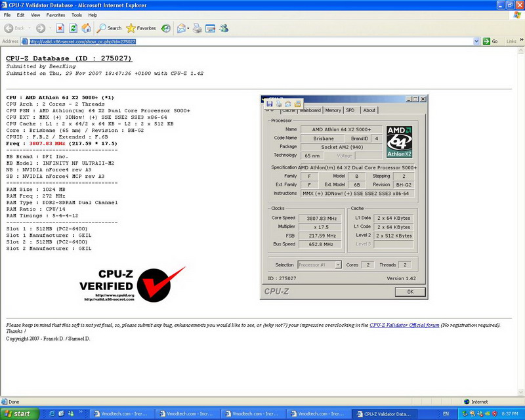Click the red 3807.83 MHz frequency text
Viewport: 525px width, 420px height.
click(x=47, y=143)
